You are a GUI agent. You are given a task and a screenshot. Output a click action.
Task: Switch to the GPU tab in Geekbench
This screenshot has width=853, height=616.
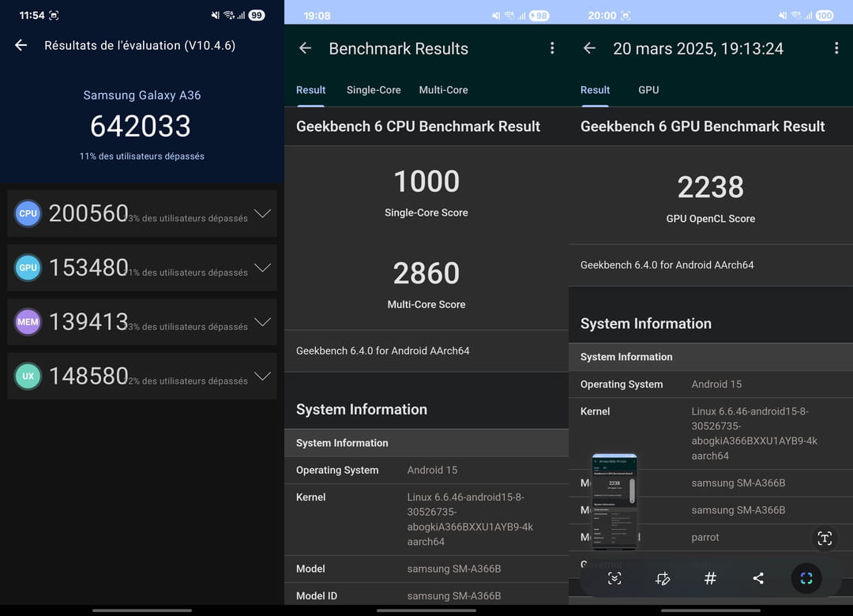(x=648, y=90)
